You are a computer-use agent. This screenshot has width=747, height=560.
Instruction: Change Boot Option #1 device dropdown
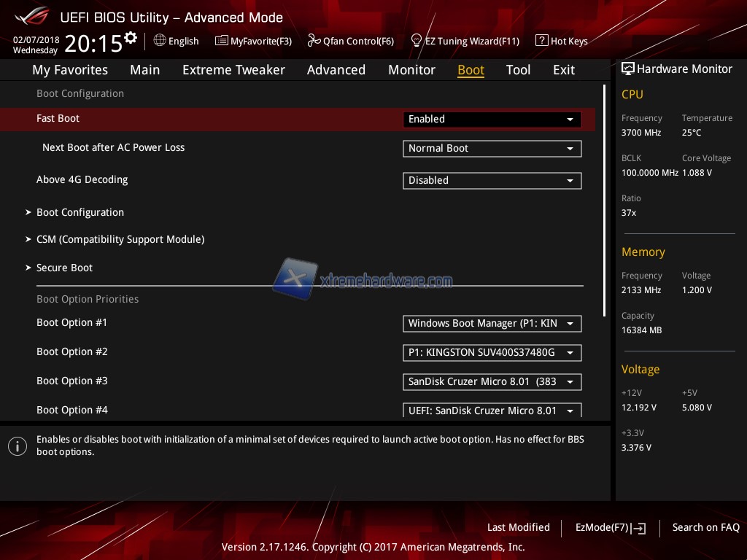[x=492, y=324]
